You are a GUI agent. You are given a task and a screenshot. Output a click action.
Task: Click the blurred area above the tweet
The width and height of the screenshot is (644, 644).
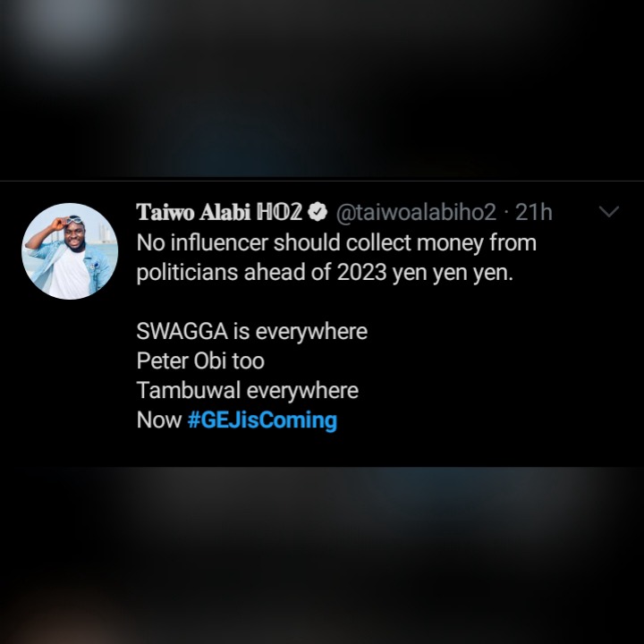[x=322, y=89]
